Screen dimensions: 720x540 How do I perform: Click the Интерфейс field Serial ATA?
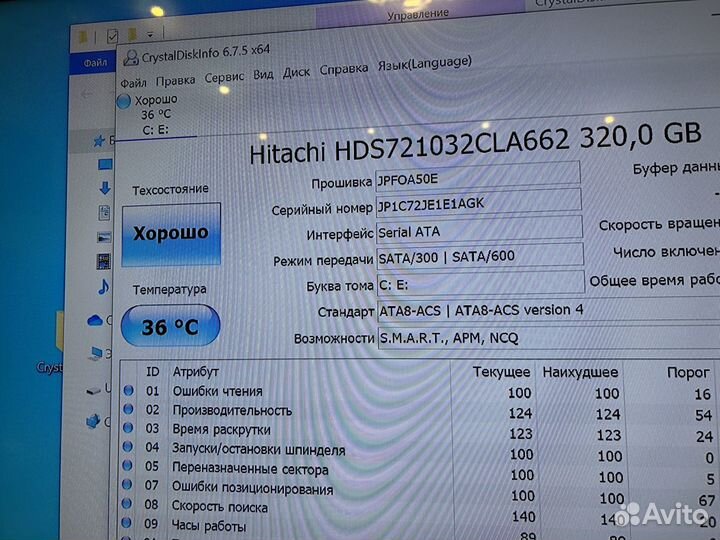tap(479, 229)
